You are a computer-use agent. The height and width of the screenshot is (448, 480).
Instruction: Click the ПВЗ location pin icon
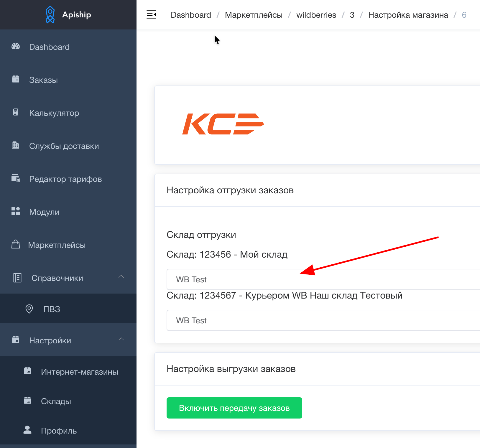(29, 309)
